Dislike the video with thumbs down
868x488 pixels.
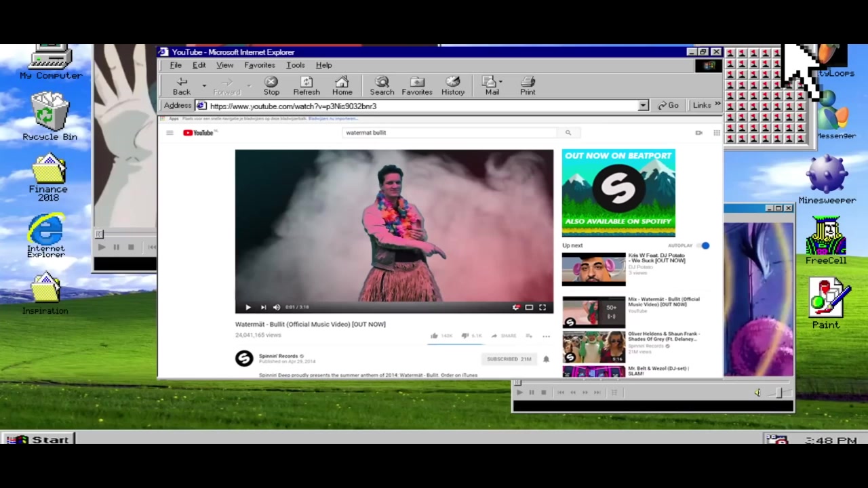pyautogui.click(x=465, y=335)
